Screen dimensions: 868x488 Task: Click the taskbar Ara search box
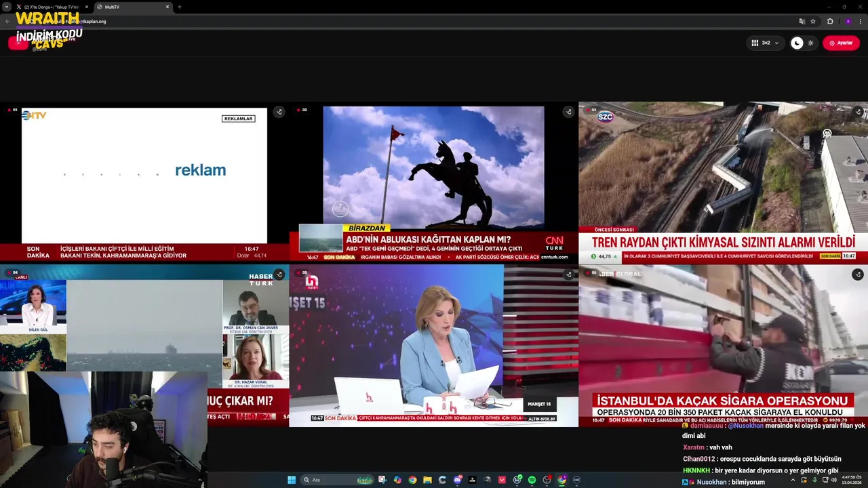pos(337,480)
